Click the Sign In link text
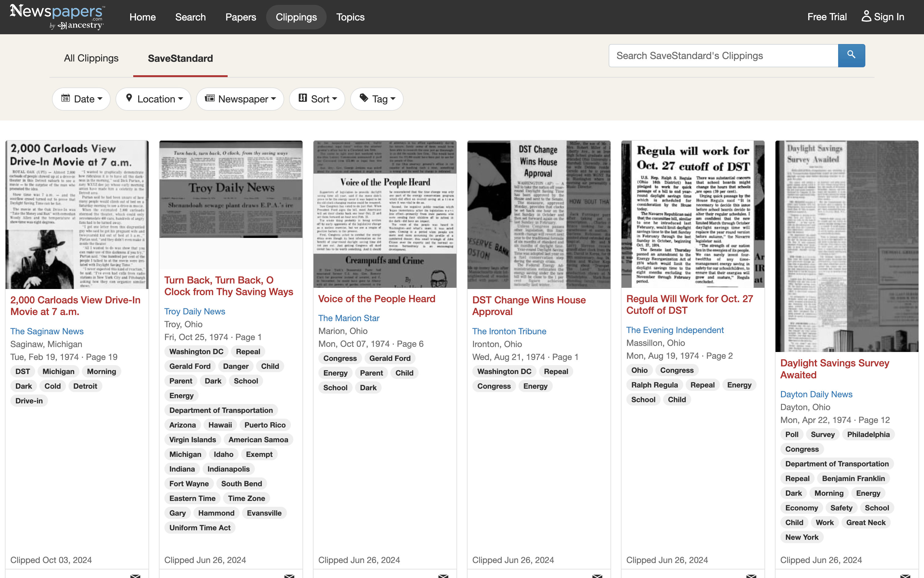This screenshot has width=924, height=578. [x=889, y=17]
